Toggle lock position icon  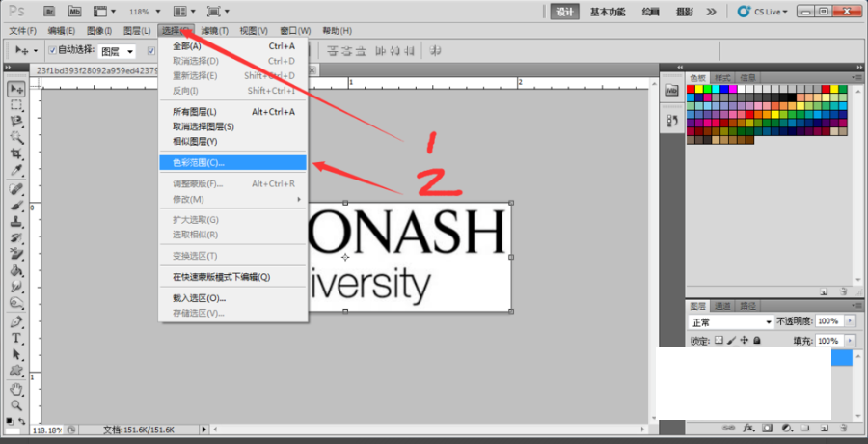[745, 341]
